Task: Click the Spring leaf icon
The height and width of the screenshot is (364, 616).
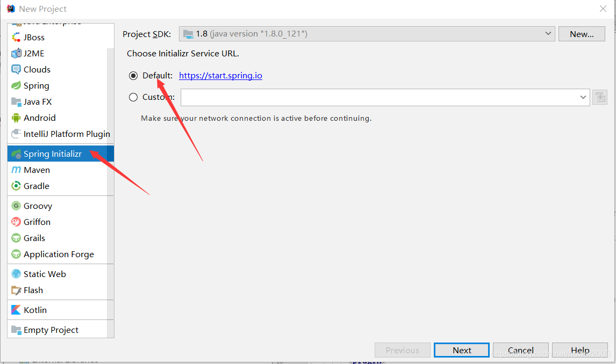Action: [x=16, y=85]
